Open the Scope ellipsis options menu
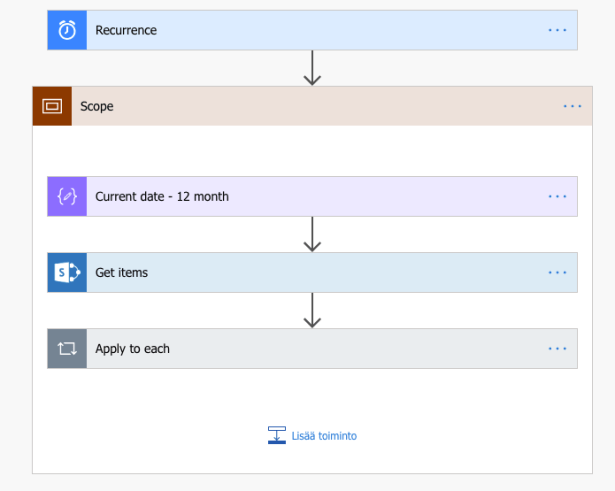The width and height of the screenshot is (615, 491). click(x=572, y=106)
